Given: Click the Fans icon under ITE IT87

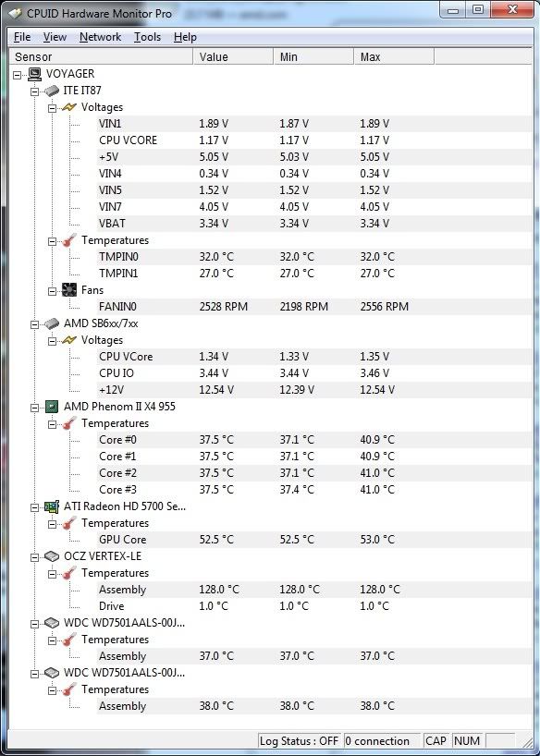Looking at the screenshot, I should (69, 290).
